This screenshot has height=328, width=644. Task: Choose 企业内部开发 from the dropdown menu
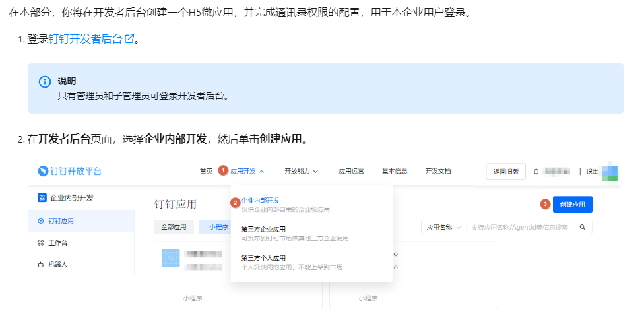[261, 200]
